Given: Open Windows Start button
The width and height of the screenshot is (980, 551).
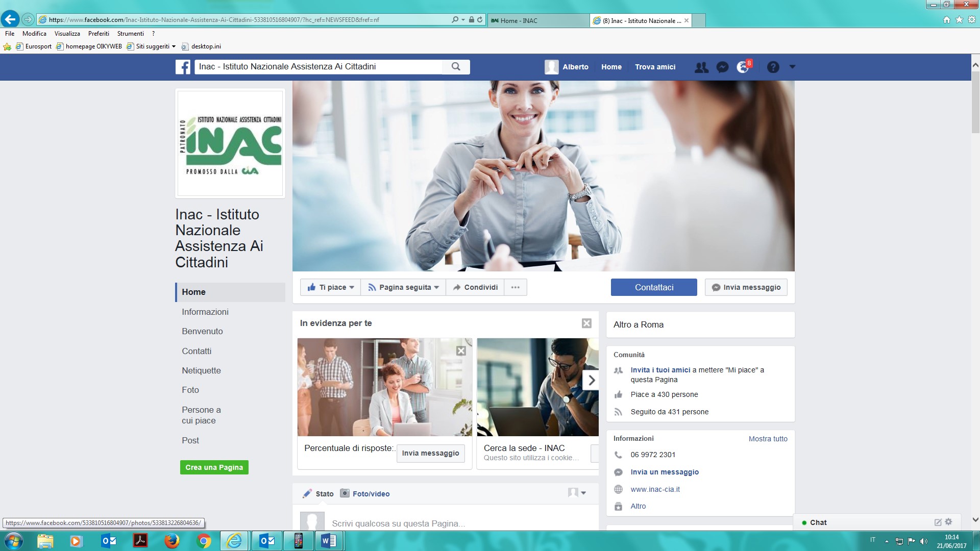Looking at the screenshot, I should click(x=13, y=541).
